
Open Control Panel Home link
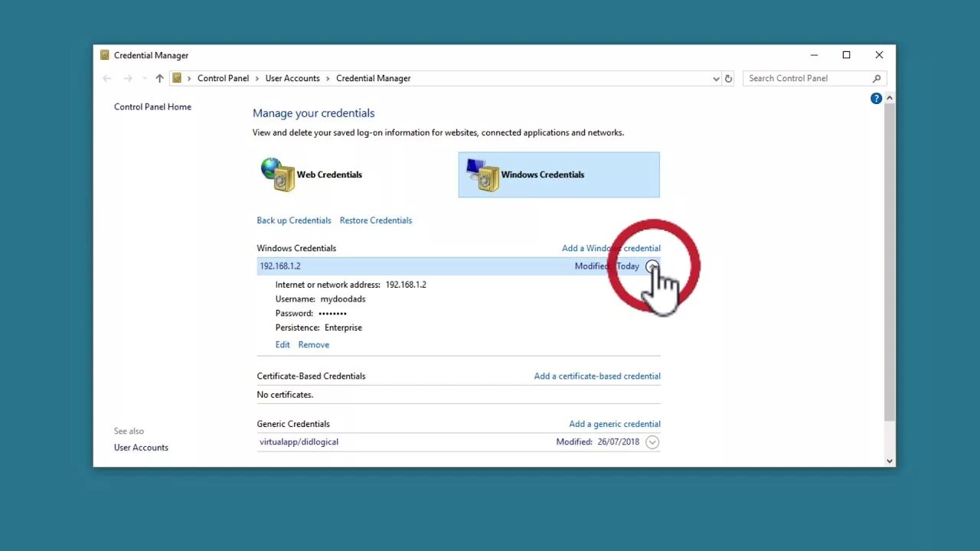[x=152, y=107]
